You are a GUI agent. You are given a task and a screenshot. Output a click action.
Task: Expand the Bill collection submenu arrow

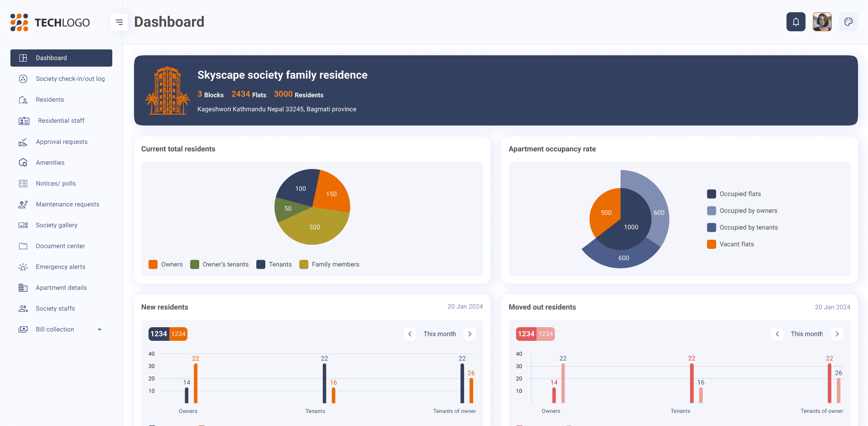coord(100,329)
